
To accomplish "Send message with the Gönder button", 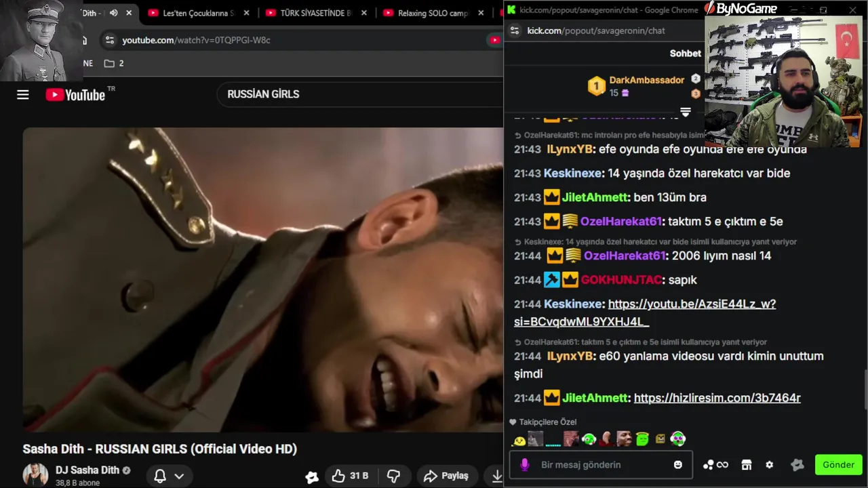I will [x=838, y=465].
